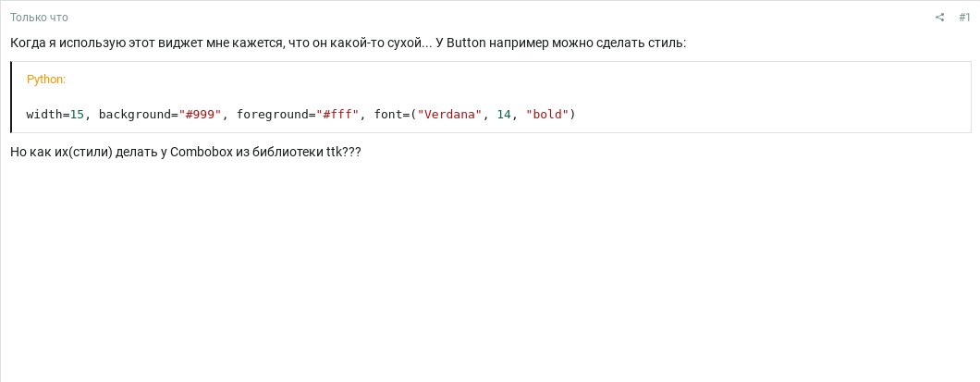
Task: Click the code line starting with width=15
Action: [x=300, y=115]
